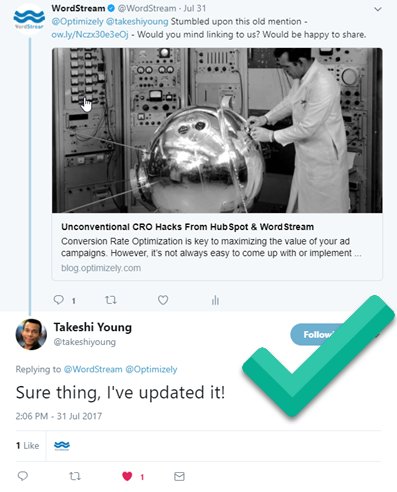397x492 pixels.
Task: Like the WordStream tweet with the heart icon
Action: [163, 300]
